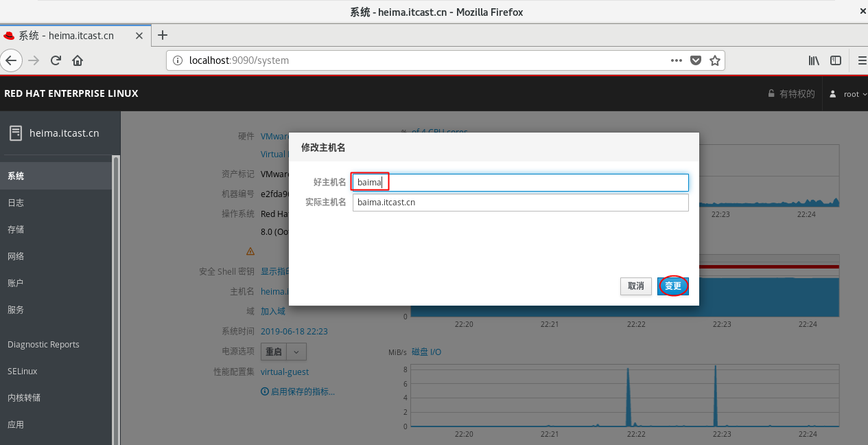This screenshot has width=868, height=445.
Task: Click the 取消 button in the dialog
Action: pos(636,286)
